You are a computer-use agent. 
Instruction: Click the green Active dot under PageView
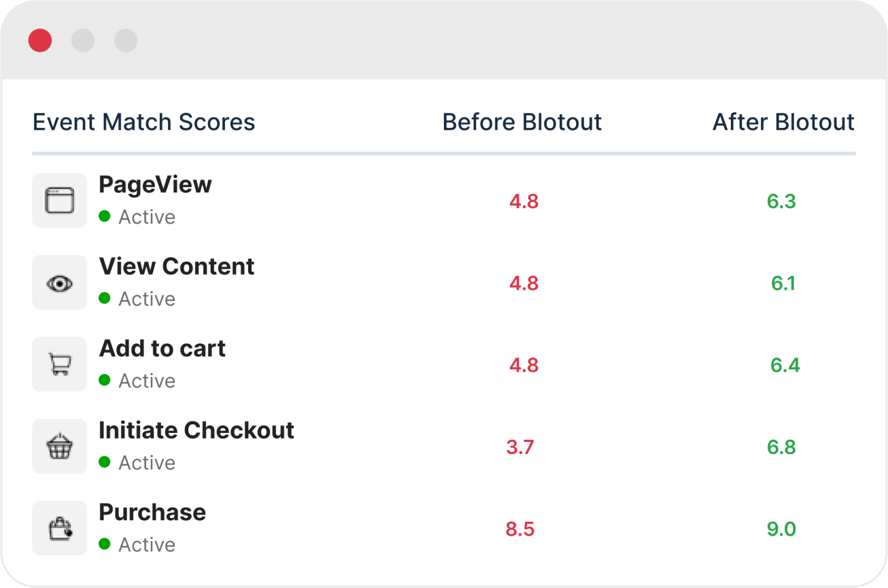(x=105, y=216)
